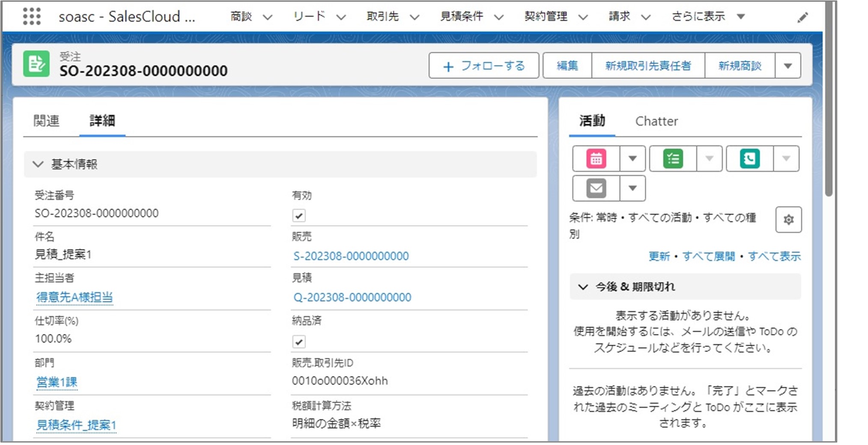Open activity filter gear settings
This screenshot has width=868, height=445.
[788, 220]
